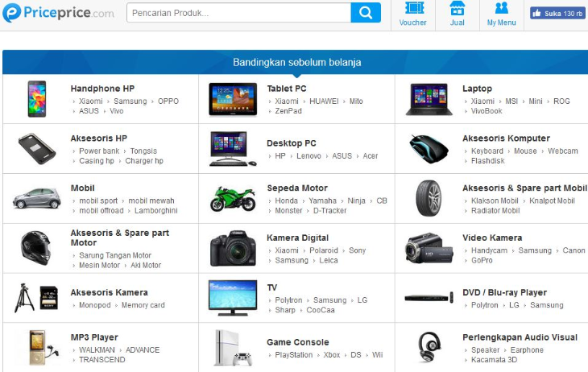Open the Laptop category heading
This screenshot has height=372, width=588.
point(477,89)
